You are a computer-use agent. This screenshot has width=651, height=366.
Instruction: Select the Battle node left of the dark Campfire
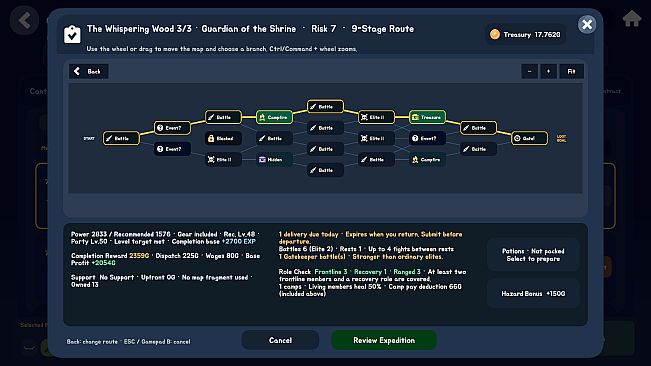(377, 159)
